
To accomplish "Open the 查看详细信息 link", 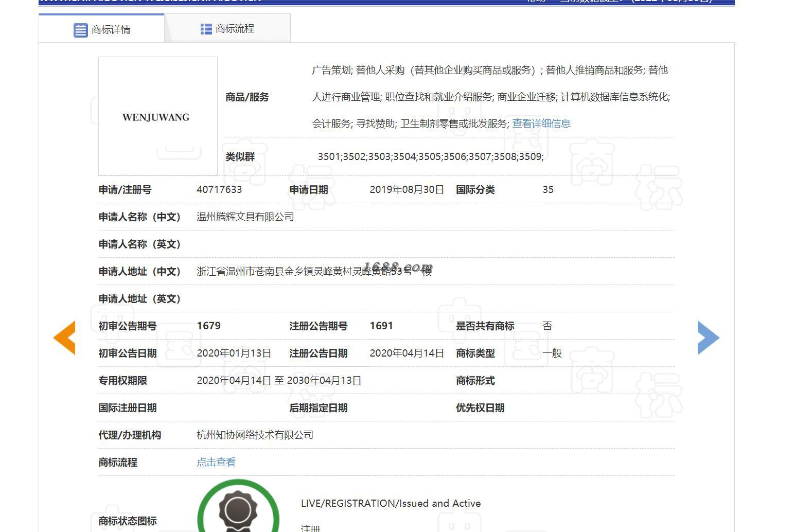I will (541, 123).
